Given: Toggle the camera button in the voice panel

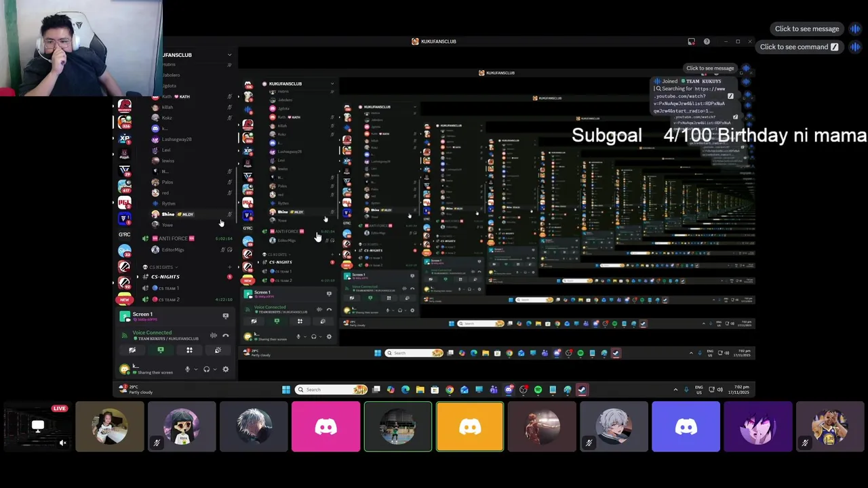Looking at the screenshot, I should point(132,350).
